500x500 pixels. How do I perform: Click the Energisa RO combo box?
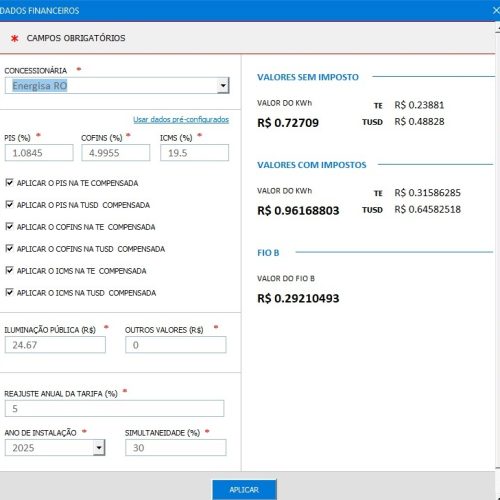[x=117, y=86]
